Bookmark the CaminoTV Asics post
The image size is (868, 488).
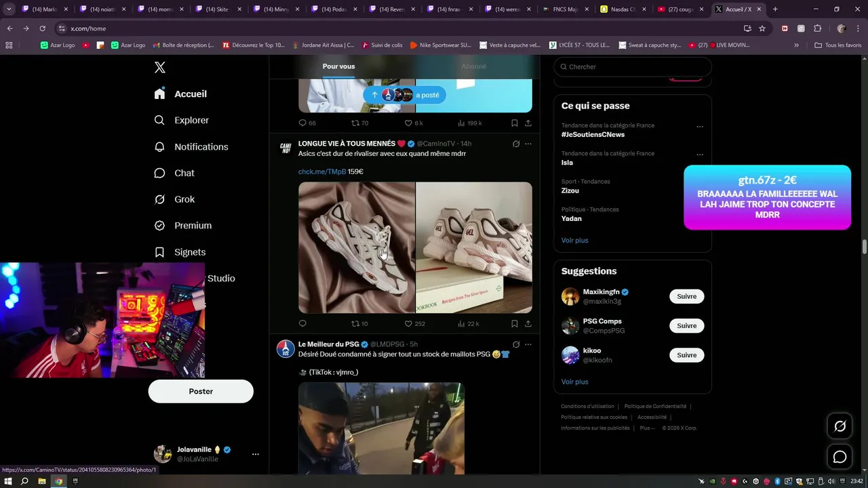[514, 324]
